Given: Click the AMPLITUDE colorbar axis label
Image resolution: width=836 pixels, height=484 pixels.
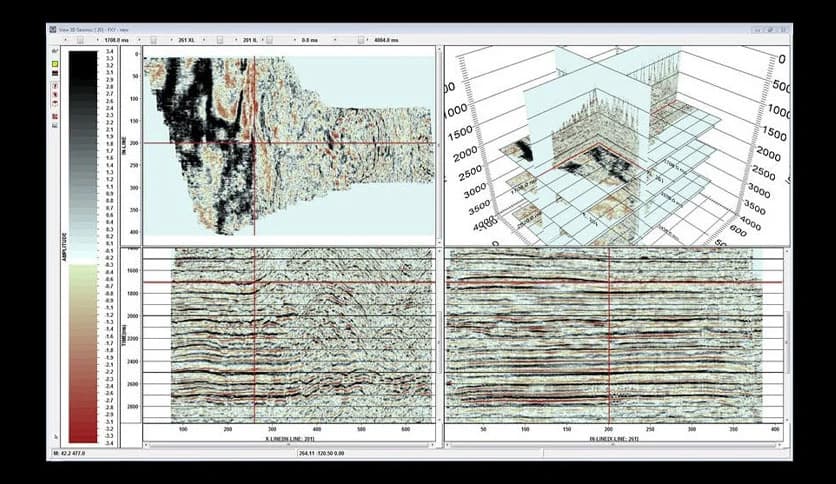Looking at the screenshot, I should [65, 247].
